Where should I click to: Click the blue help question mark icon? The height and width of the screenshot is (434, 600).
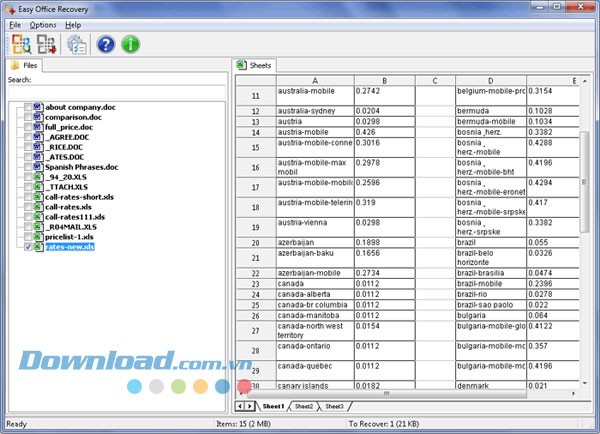coord(105,44)
